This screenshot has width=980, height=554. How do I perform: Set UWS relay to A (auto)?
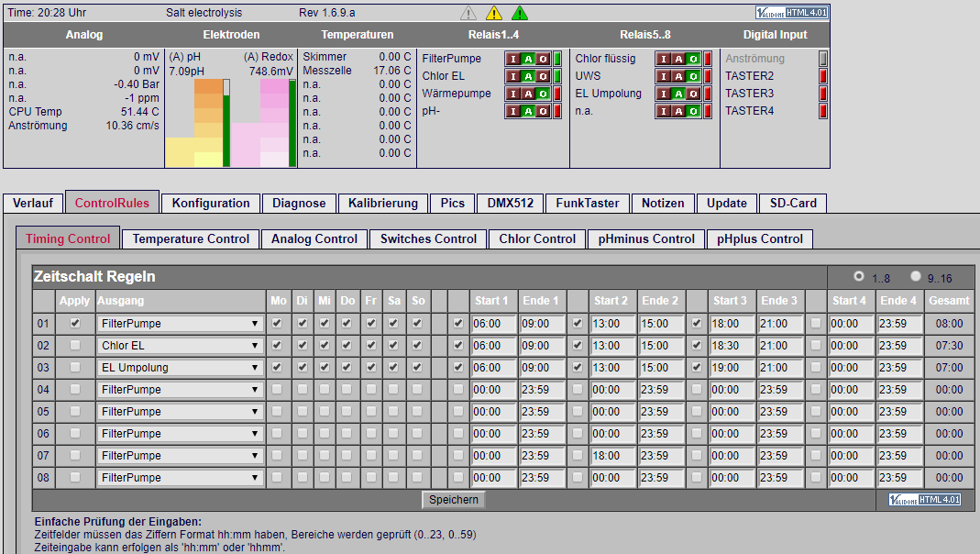tap(678, 76)
